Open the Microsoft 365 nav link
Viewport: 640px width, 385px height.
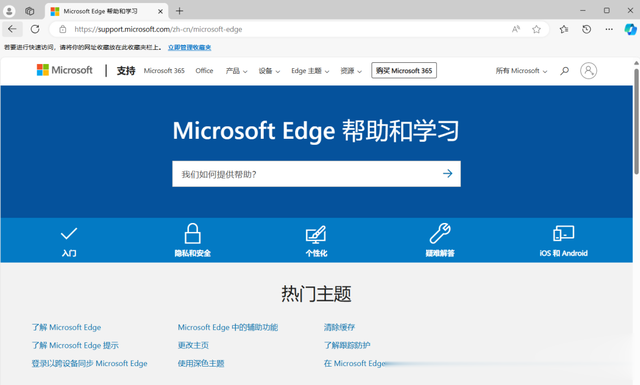click(164, 71)
